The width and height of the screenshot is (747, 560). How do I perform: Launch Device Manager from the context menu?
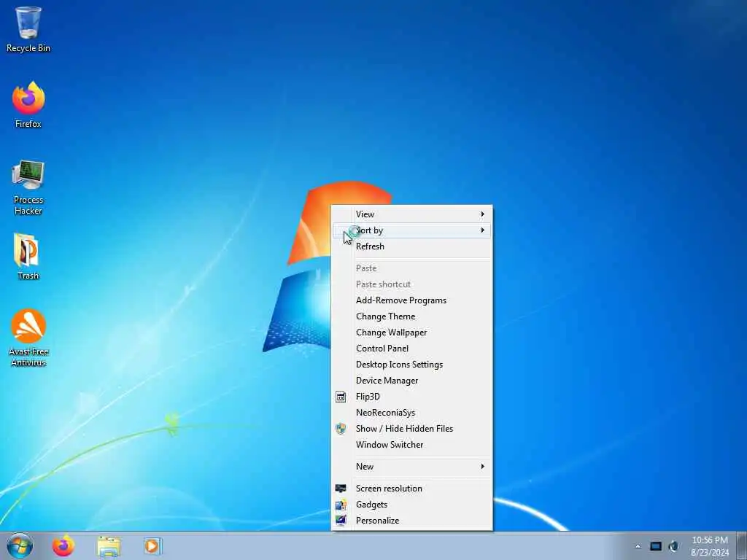pyautogui.click(x=412, y=381)
